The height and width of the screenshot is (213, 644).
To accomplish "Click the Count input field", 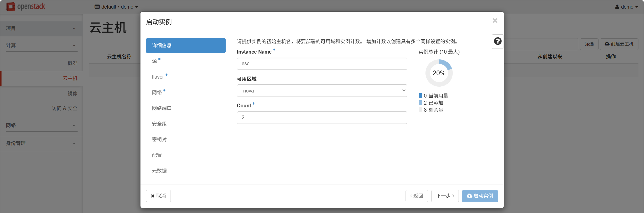I will [x=322, y=118].
